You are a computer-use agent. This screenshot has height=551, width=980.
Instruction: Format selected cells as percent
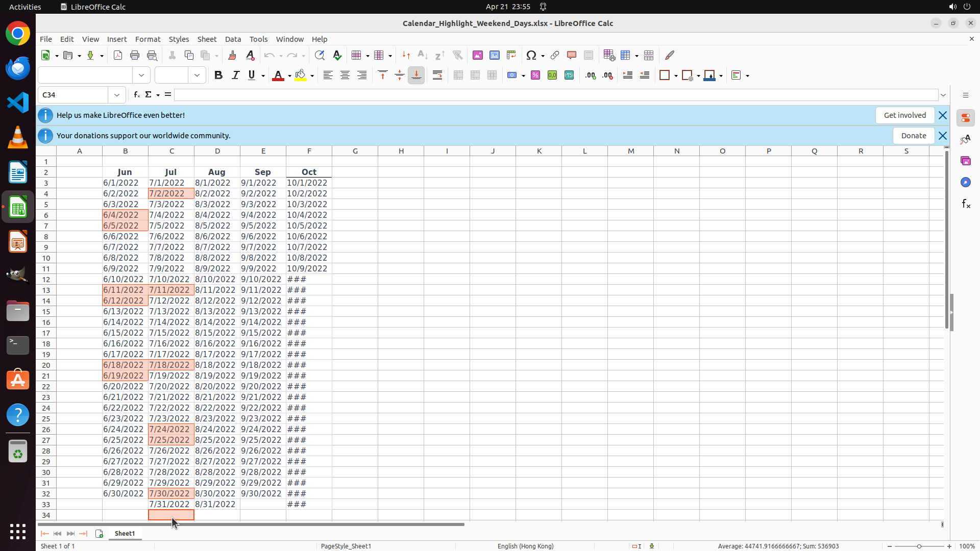click(x=535, y=76)
